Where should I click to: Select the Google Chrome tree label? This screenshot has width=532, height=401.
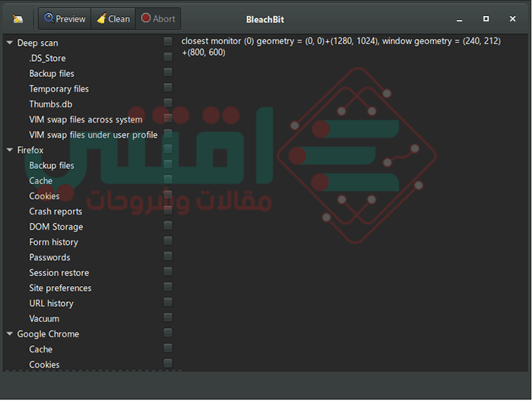point(48,334)
